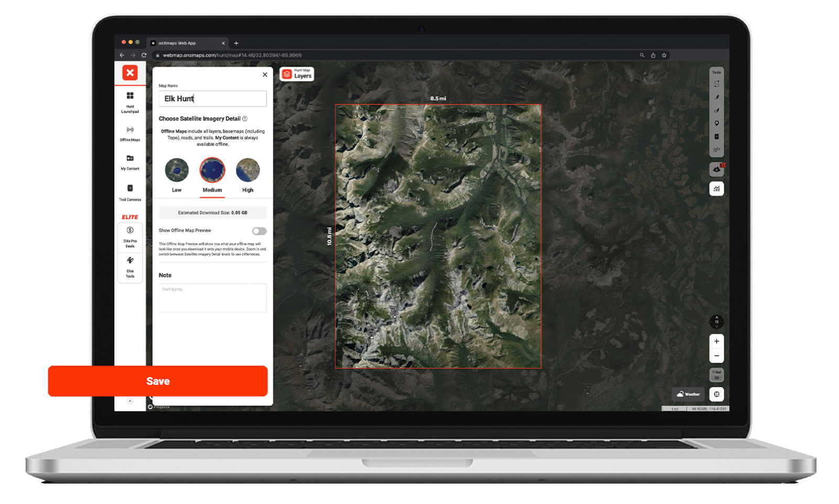Switch basemap to 2D view
This screenshot has width=839, height=504.
coord(716,378)
